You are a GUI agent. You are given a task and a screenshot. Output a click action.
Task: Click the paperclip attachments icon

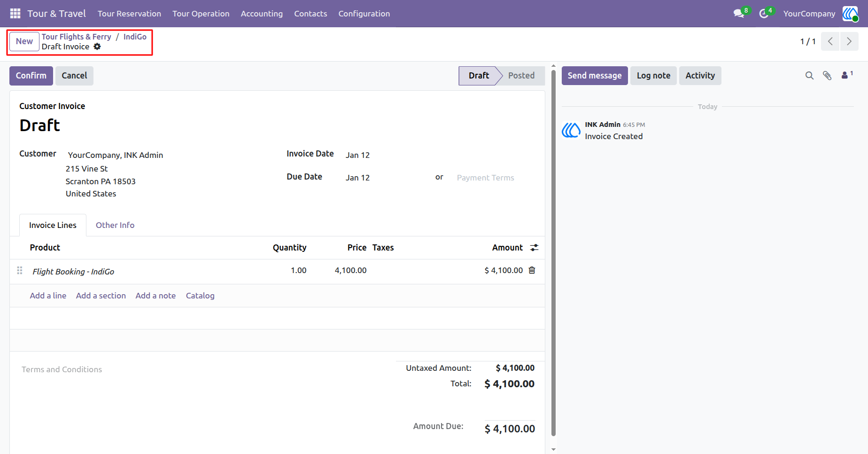click(x=827, y=76)
